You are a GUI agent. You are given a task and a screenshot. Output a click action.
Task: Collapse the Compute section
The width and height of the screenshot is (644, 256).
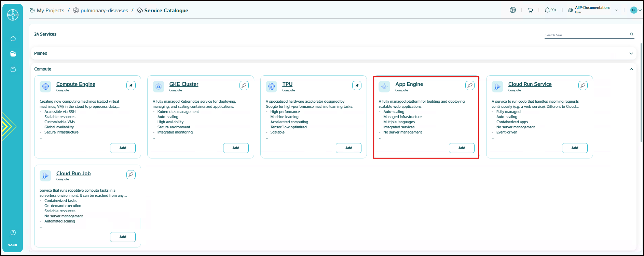[x=631, y=69]
